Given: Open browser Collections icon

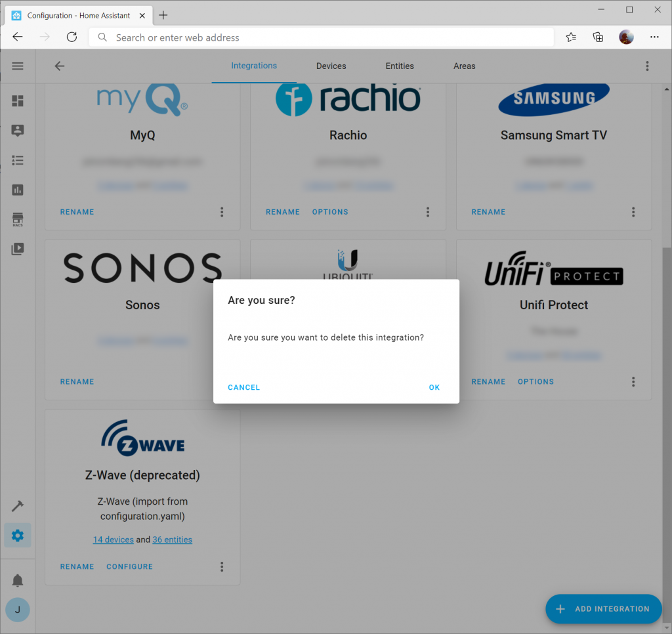Looking at the screenshot, I should click(598, 37).
